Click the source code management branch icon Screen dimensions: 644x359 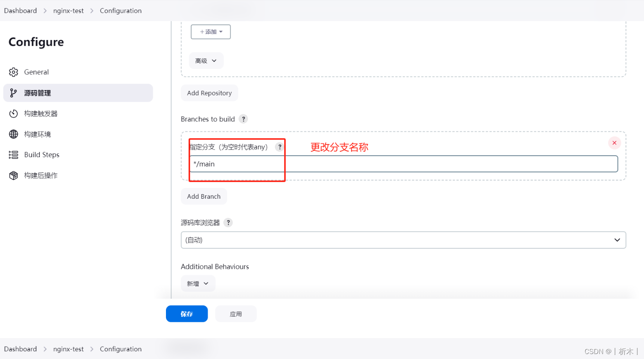(14, 93)
